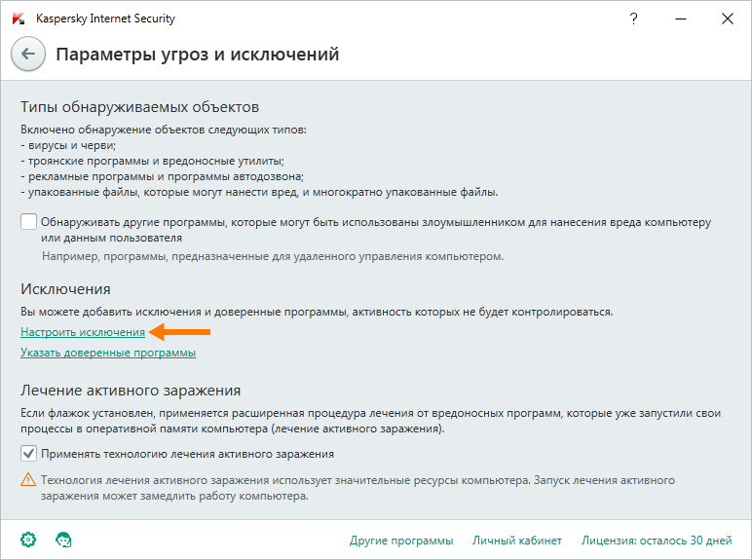Go back using the round arrow button

pyautogui.click(x=28, y=55)
